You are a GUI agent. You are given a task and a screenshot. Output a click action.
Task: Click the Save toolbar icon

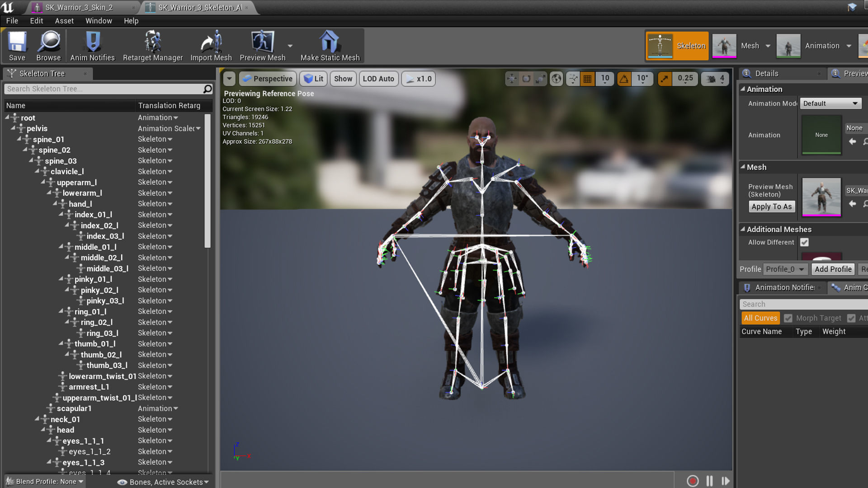pos(17,46)
